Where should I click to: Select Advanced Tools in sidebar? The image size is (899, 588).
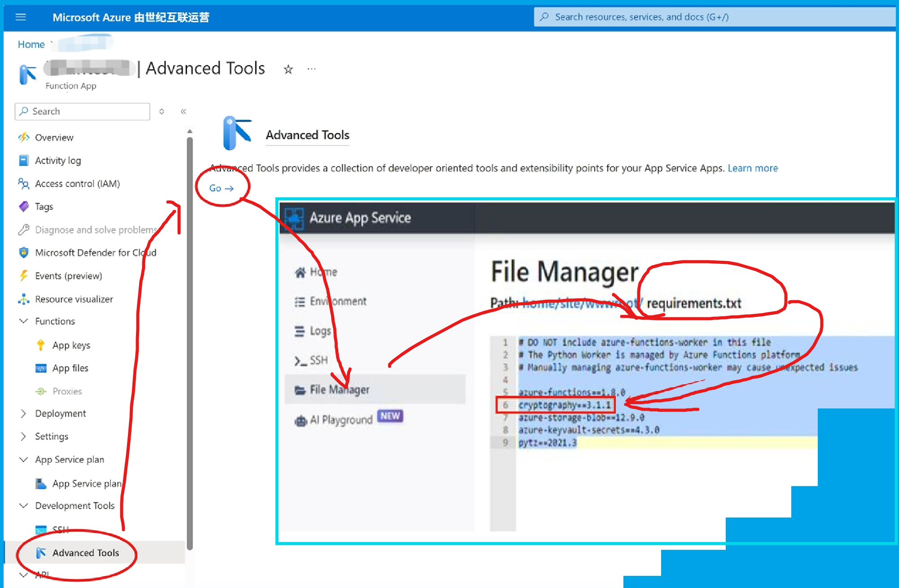coord(85,553)
